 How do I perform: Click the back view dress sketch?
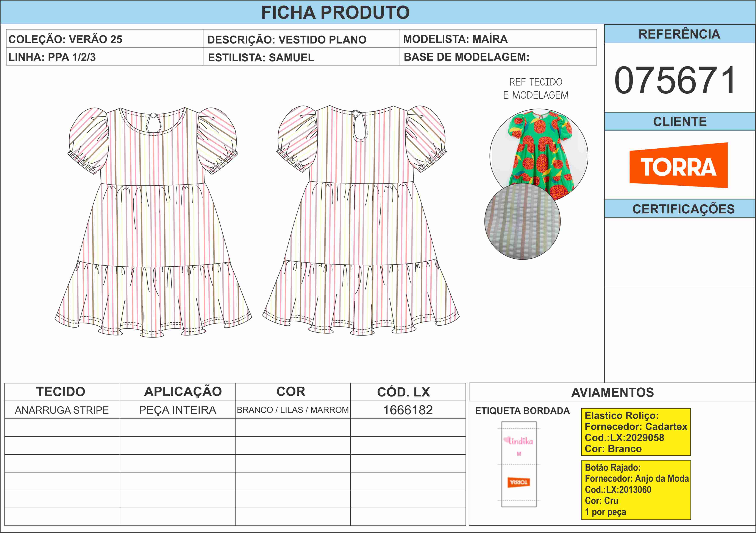pyautogui.click(x=361, y=221)
